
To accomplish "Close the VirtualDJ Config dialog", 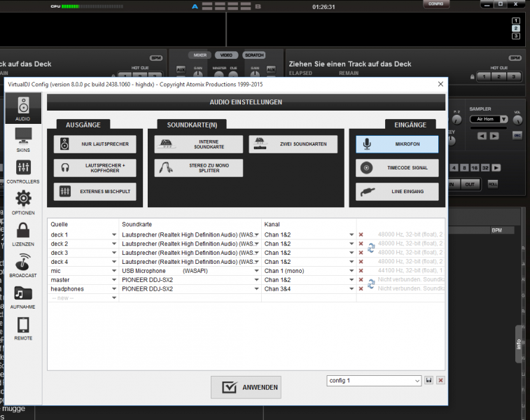I will 440,84.
